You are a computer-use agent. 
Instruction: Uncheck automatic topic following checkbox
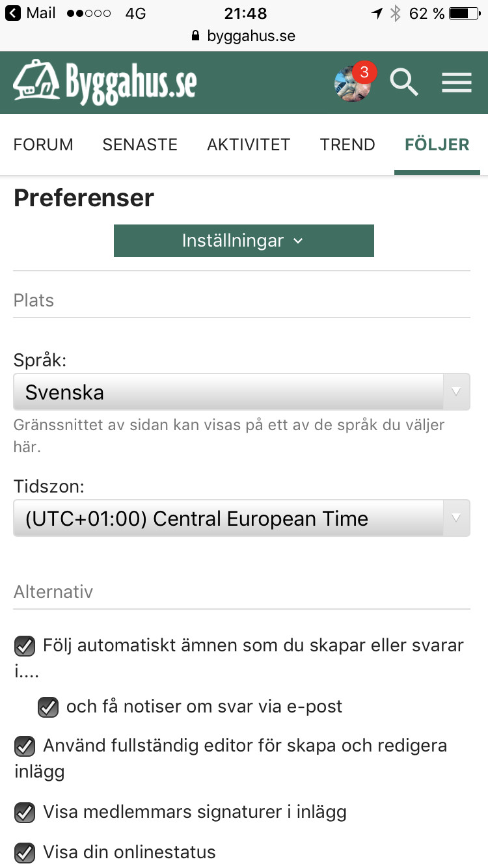[x=25, y=646]
